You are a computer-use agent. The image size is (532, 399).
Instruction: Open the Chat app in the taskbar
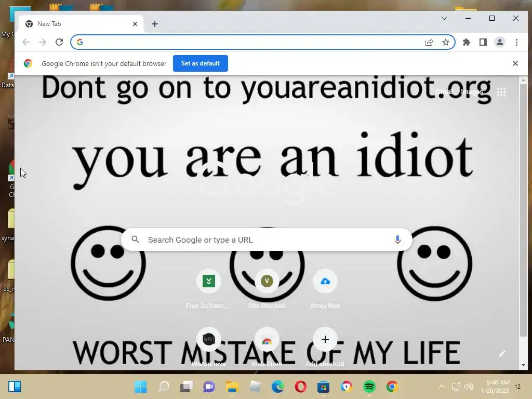[x=209, y=387]
